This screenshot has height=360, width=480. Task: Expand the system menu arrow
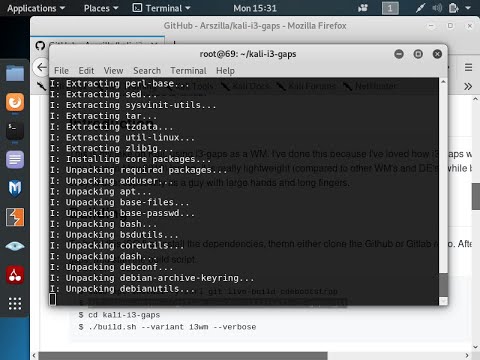(468, 8)
